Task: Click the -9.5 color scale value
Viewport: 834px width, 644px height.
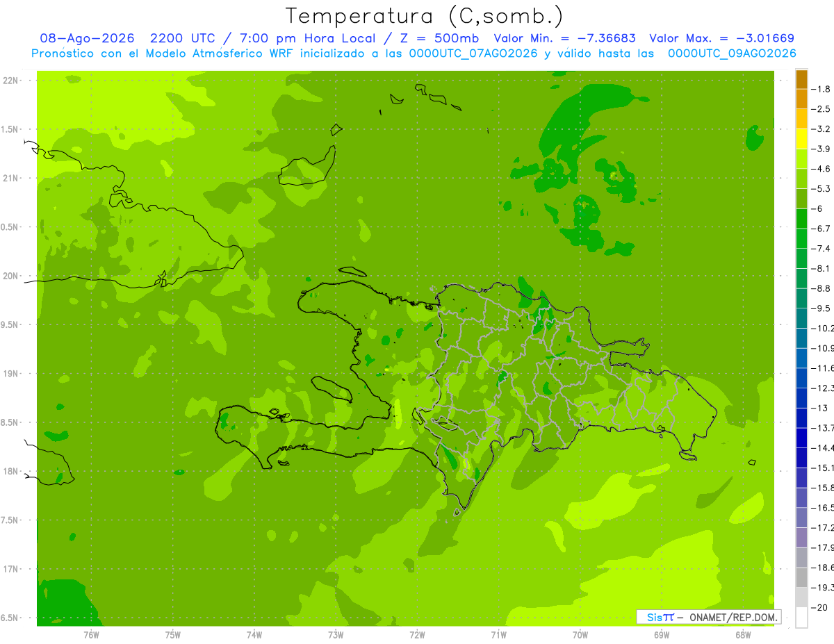Action: click(x=821, y=308)
